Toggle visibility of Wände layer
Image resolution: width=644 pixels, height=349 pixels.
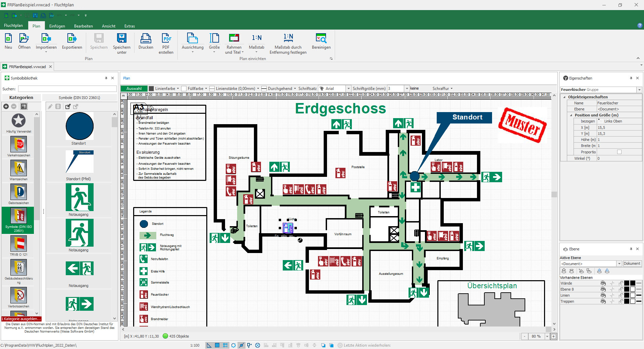pyautogui.click(x=603, y=283)
